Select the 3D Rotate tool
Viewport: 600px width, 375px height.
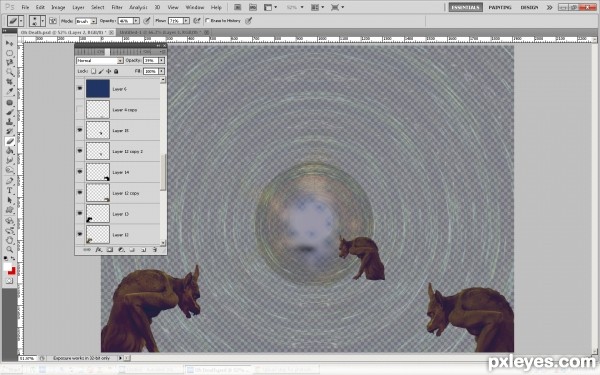(x=10, y=221)
